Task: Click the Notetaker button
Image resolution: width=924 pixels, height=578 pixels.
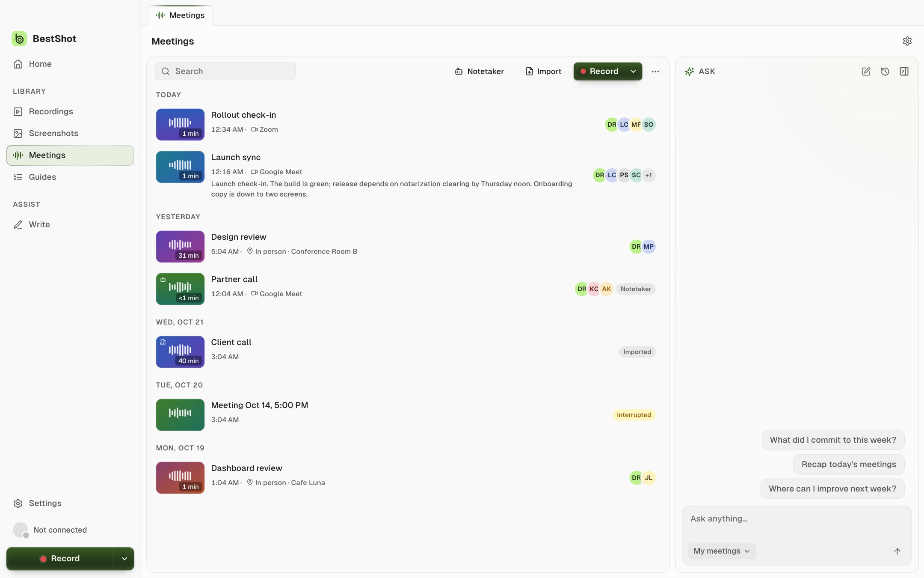Action: click(479, 72)
